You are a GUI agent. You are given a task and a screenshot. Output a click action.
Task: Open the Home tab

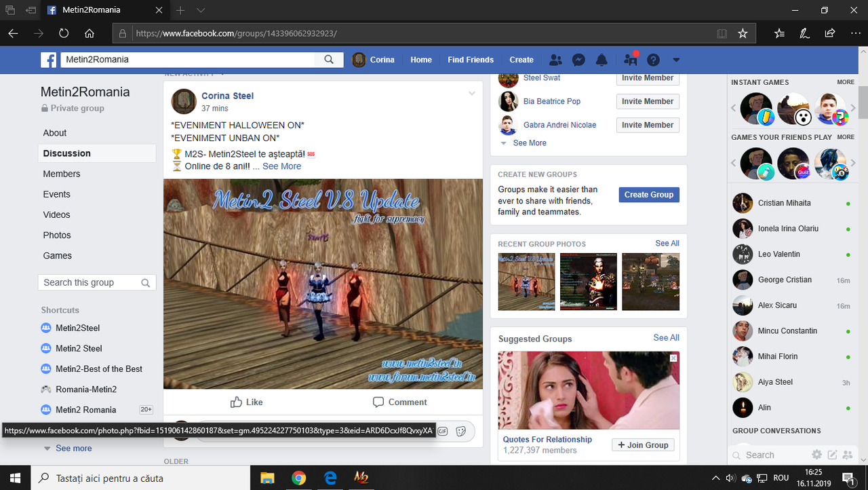click(421, 60)
